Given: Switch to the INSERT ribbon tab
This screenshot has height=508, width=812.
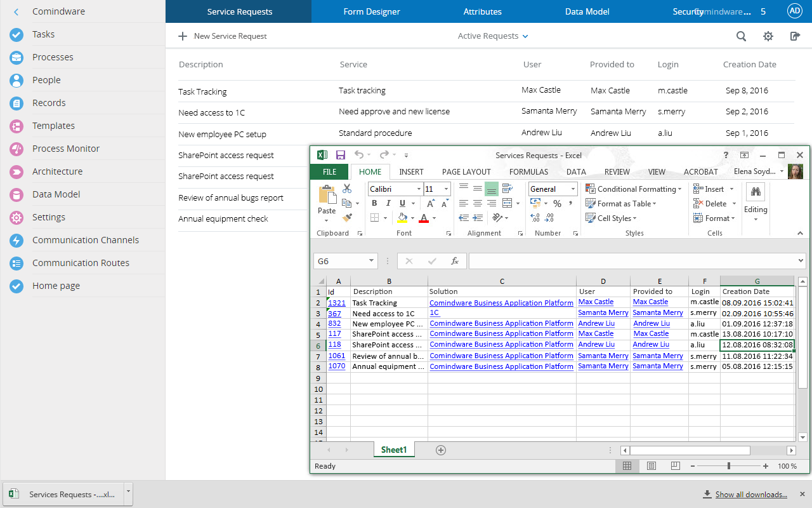Looking at the screenshot, I should tap(412, 171).
